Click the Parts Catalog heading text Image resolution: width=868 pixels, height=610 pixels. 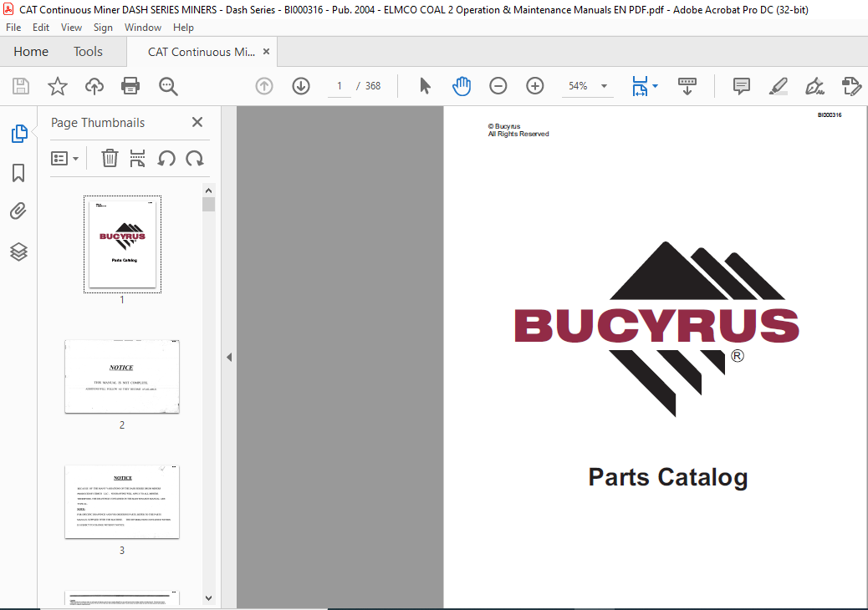tap(667, 477)
